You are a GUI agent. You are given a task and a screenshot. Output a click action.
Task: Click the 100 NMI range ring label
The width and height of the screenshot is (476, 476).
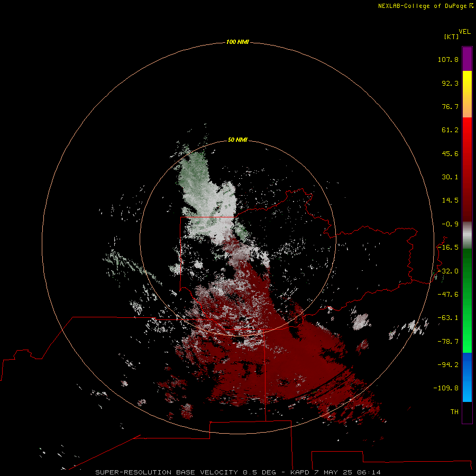pyautogui.click(x=237, y=42)
